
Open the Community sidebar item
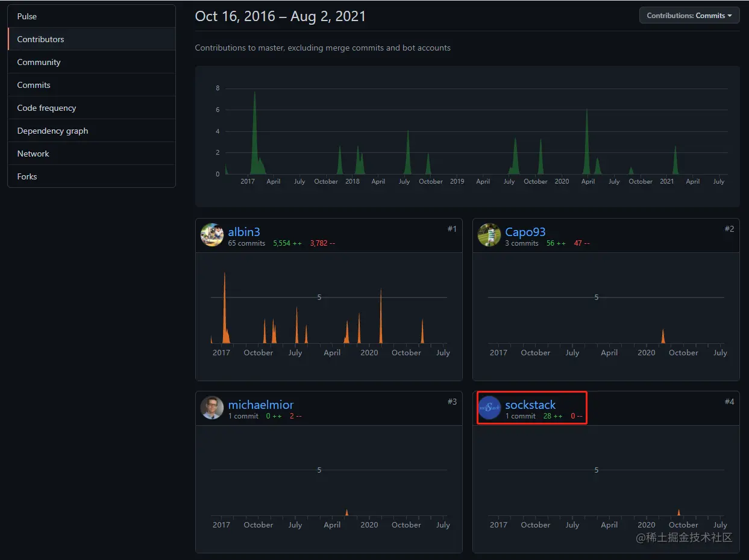point(92,62)
